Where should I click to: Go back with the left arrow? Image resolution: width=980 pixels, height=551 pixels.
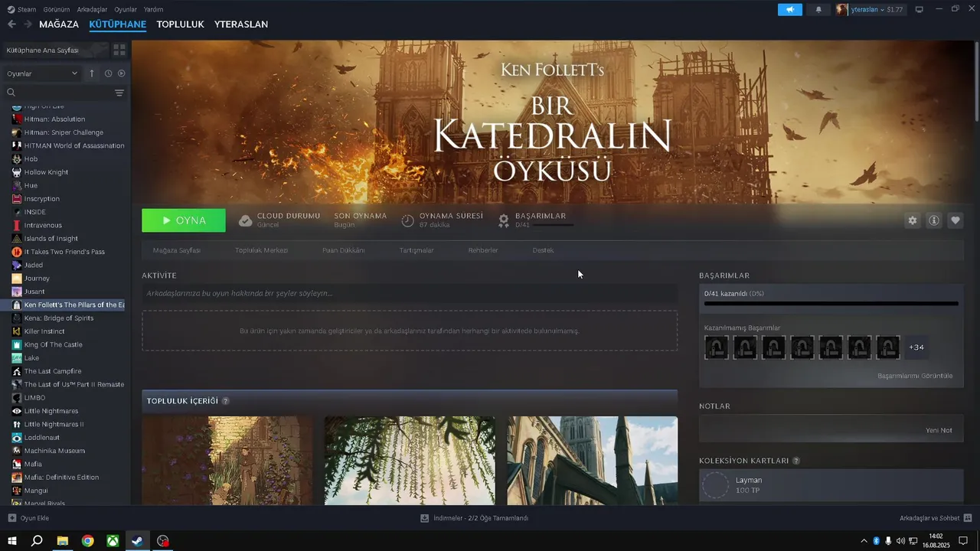point(11,24)
